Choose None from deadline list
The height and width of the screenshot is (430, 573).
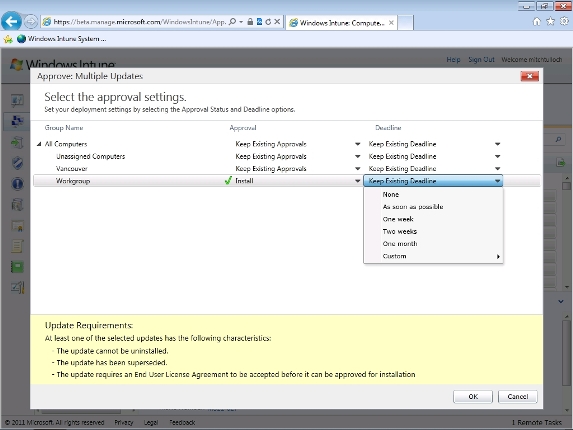[x=433, y=195]
